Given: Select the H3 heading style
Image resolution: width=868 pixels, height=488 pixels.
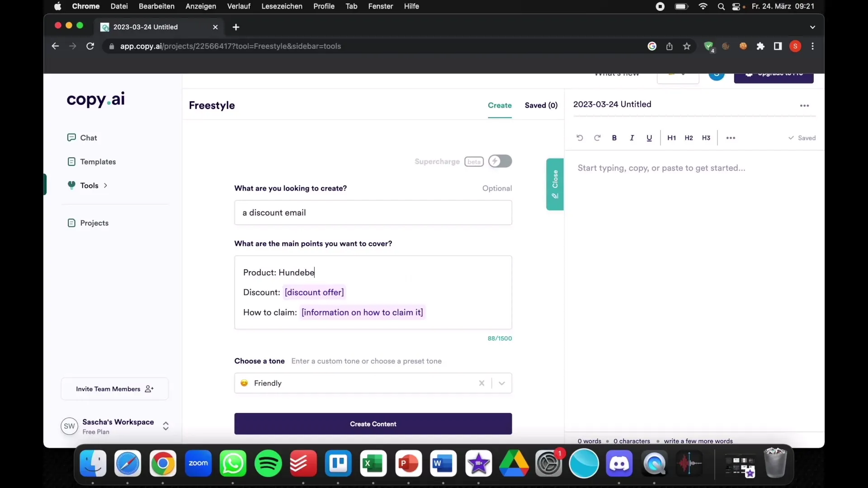Looking at the screenshot, I should 706,138.
